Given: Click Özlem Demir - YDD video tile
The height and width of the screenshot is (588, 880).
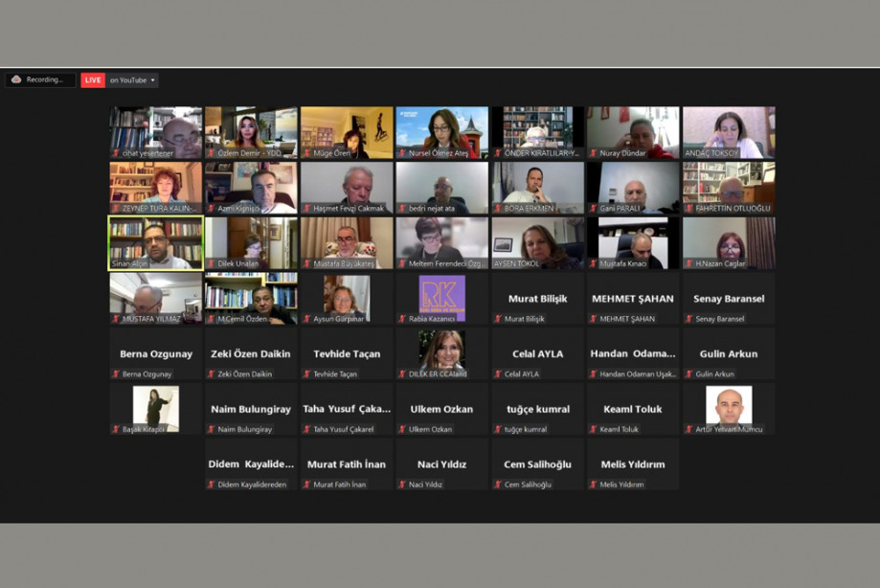Looking at the screenshot, I should [251, 132].
